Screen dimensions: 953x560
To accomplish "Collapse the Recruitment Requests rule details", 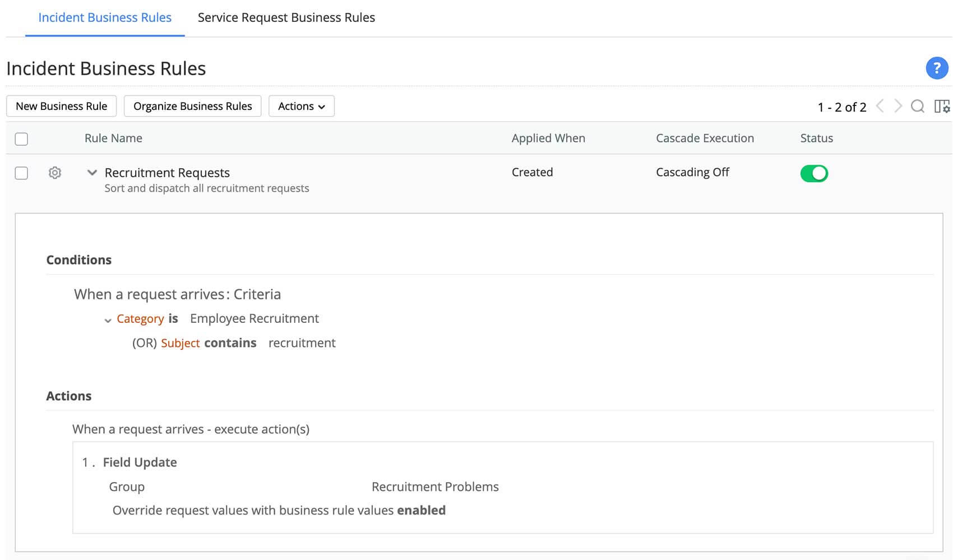I will coord(92,173).
